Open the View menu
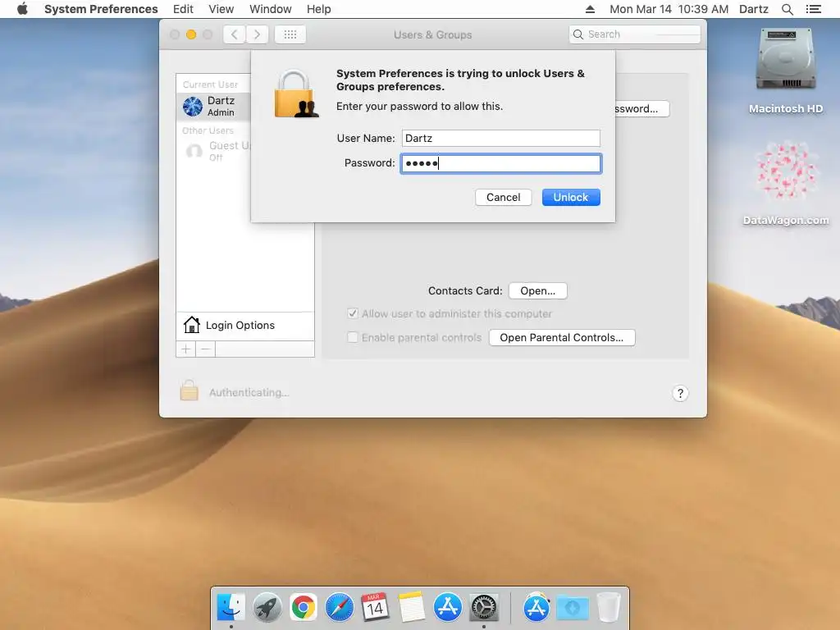This screenshot has width=840, height=630. [x=221, y=9]
